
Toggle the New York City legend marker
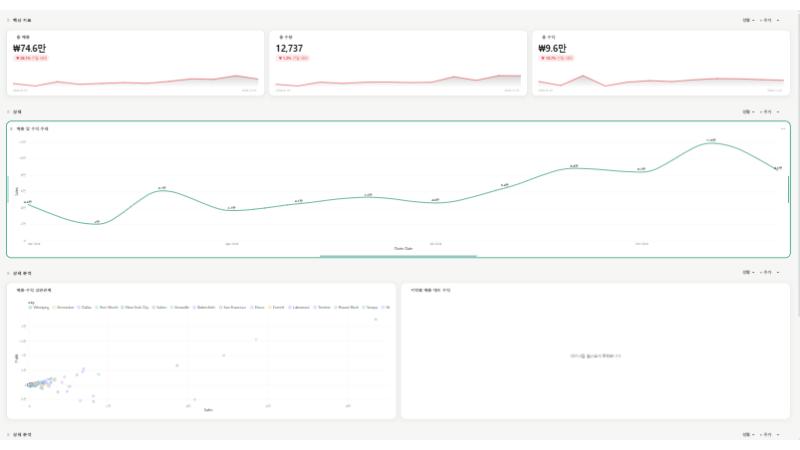click(x=122, y=308)
